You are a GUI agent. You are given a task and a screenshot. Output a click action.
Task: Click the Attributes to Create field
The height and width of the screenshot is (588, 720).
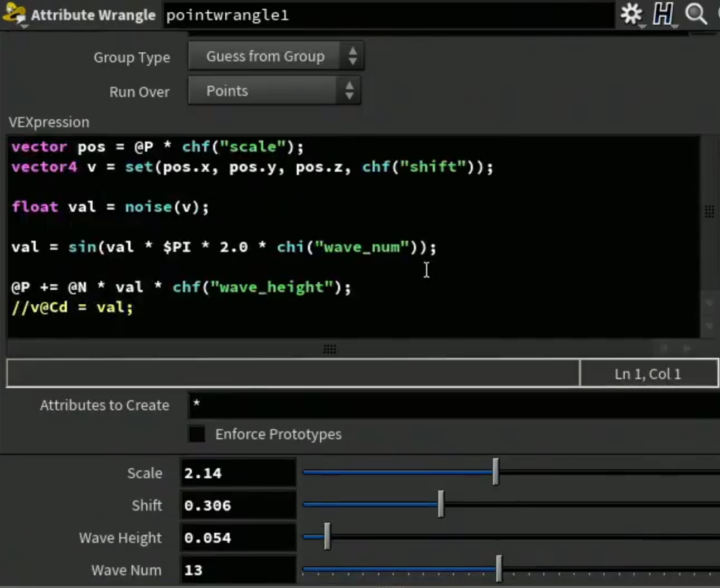[x=454, y=405]
